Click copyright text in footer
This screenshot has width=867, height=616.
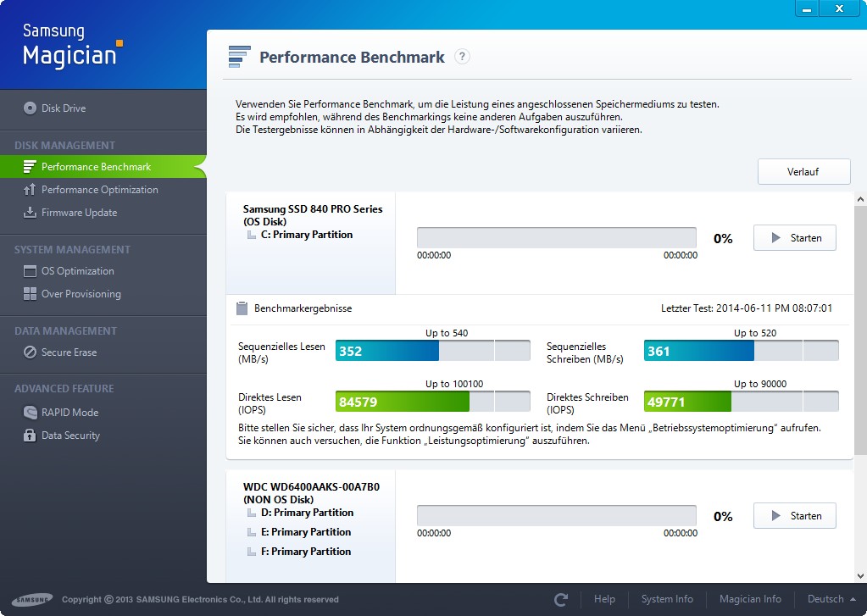point(200,599)
